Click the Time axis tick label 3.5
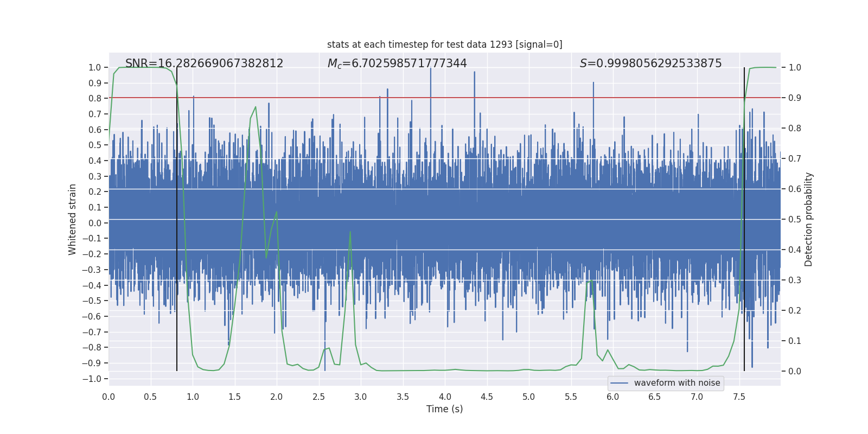868x434 pixels. click(x=403, y=397)
